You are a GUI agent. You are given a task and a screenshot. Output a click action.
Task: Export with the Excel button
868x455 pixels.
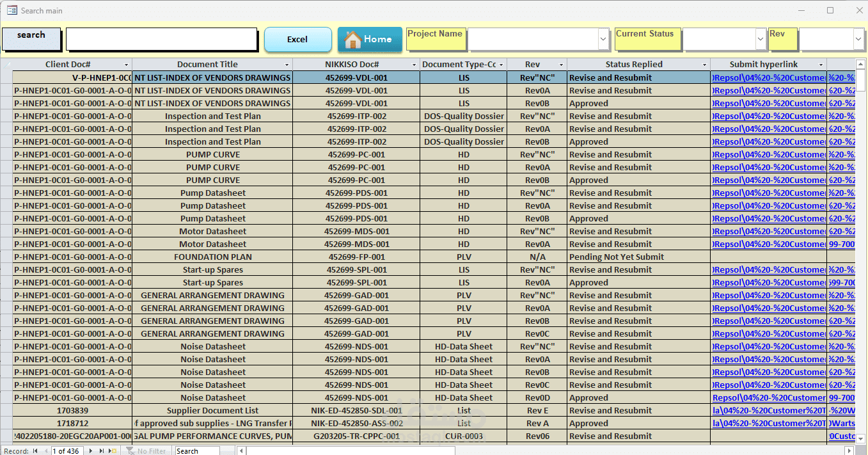297,40
